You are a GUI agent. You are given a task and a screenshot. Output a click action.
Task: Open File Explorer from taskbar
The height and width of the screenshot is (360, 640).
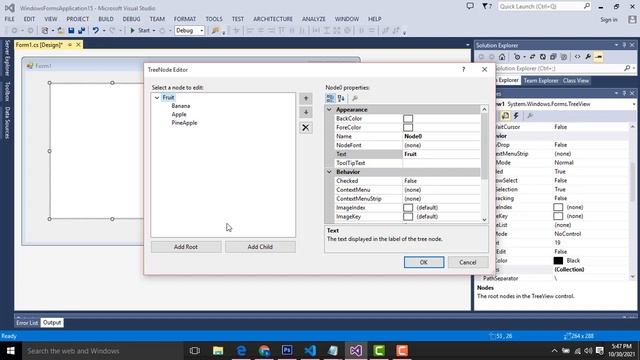tap(218, 351)
